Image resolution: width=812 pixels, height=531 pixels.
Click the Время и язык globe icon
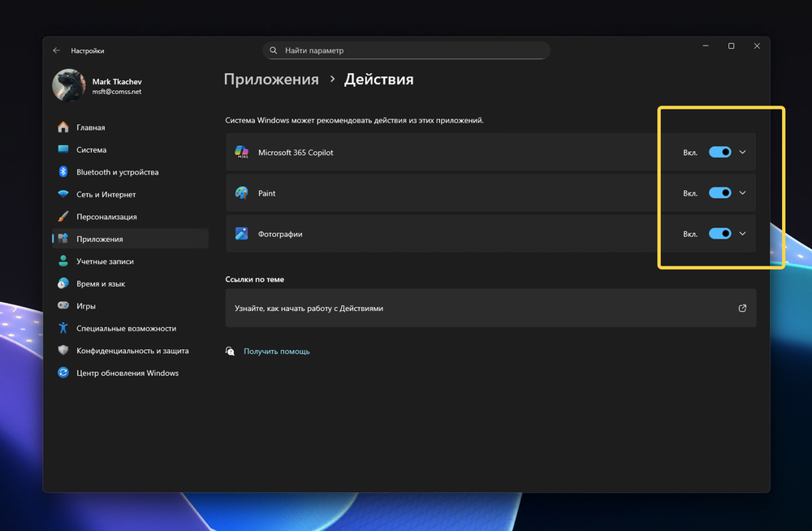[63, 283]
